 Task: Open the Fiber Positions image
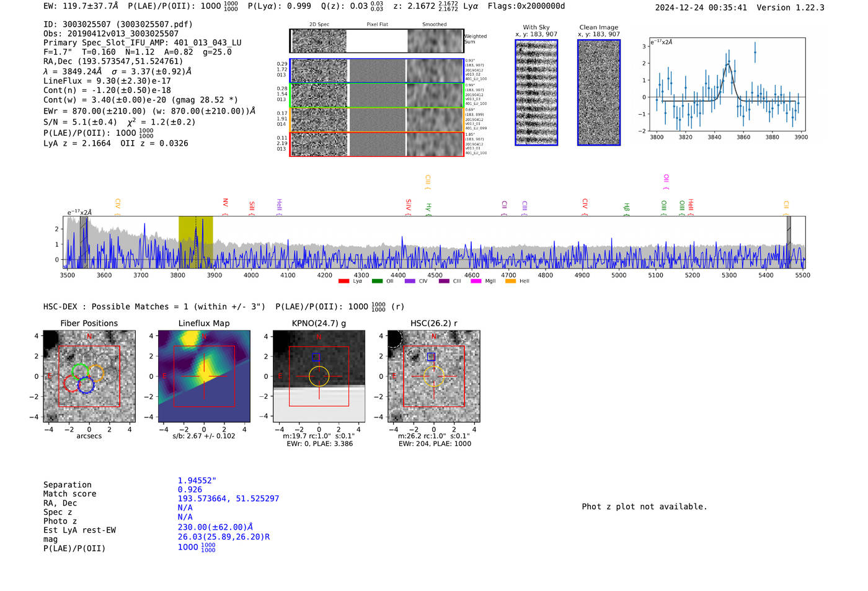(89, 376)
